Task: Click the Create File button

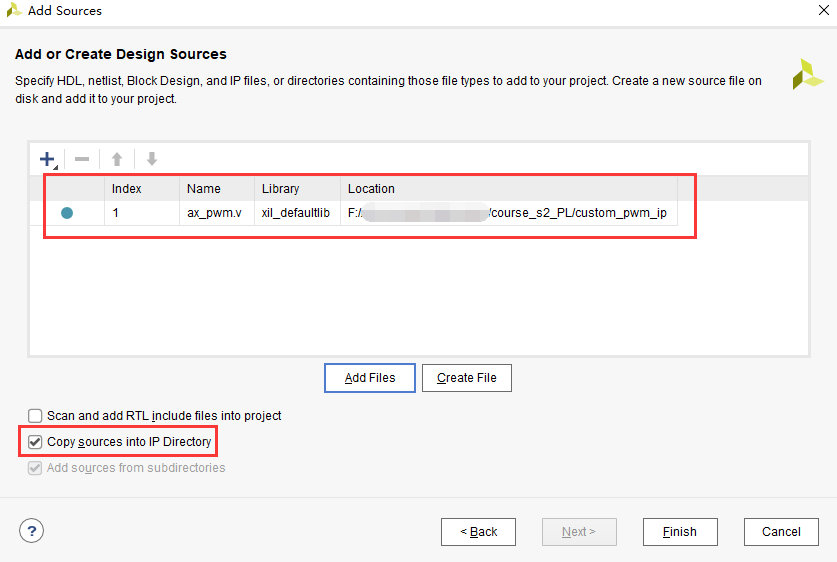Action: tap(467, 378)
